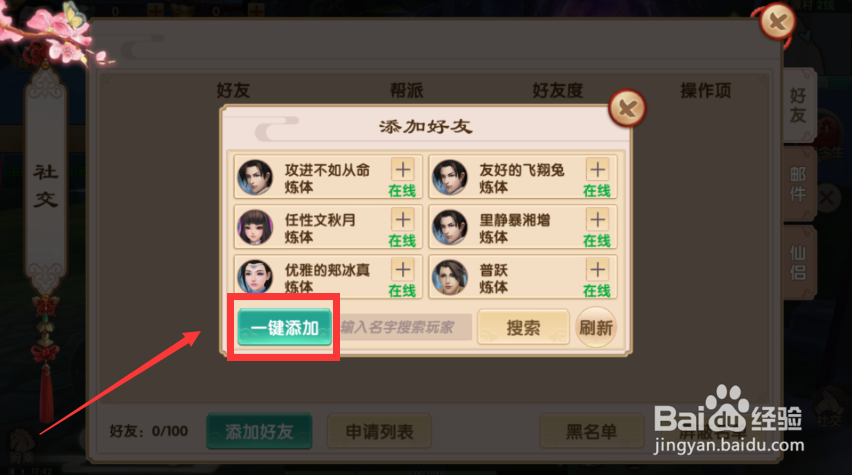This screenshot has height=475, width=852.
Task: Click plus icon beside 任性文秋月
Action: 403,220
